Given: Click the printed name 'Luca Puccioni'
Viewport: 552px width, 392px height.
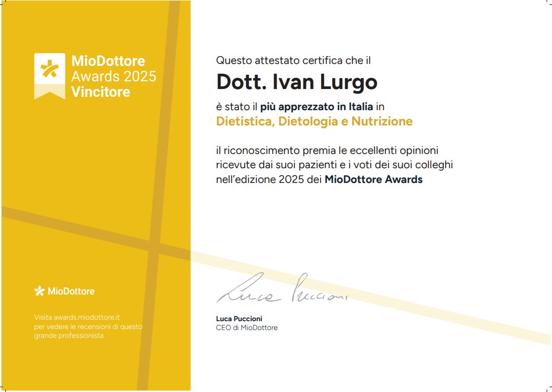Looking at the screenshot, I should point(239,319).
